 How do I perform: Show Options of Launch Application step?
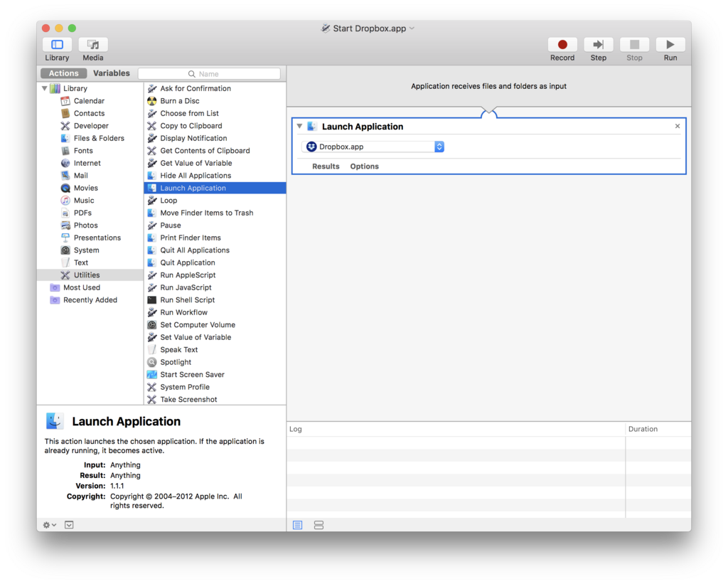pyautogui.click(x=365, y=166)
